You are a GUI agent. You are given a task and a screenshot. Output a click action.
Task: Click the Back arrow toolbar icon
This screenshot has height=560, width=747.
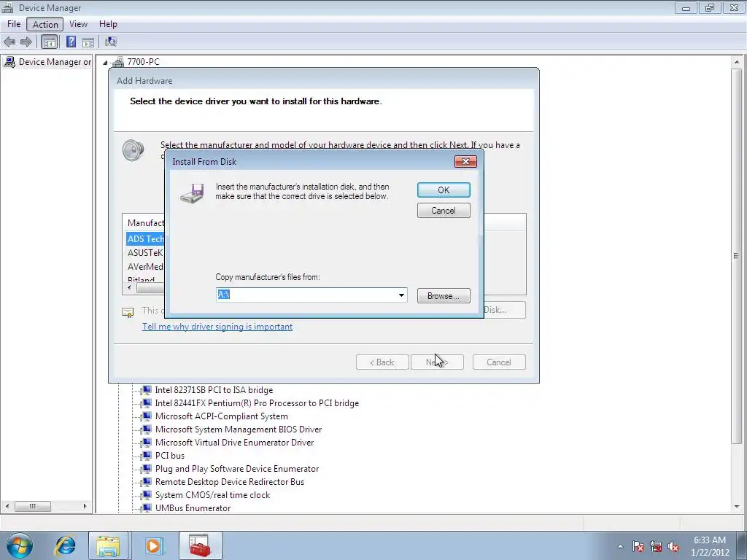(9, 42)
